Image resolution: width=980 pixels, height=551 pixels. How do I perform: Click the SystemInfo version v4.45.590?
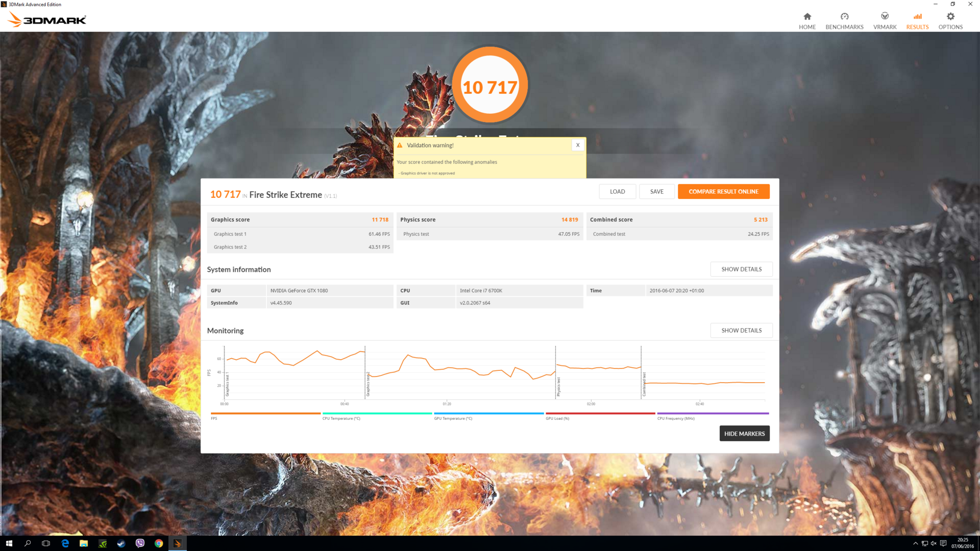coord(281,303)
